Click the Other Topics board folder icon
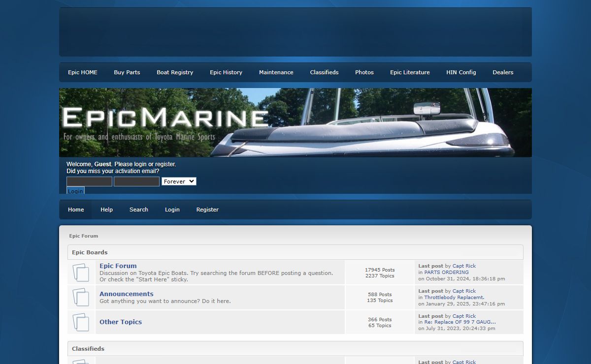Viewport: 591px width, 364px height. (x=81, y=322)
